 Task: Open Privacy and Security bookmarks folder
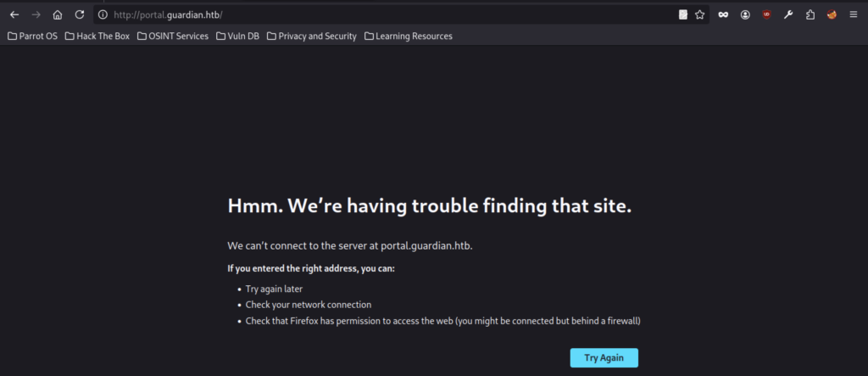pos(312,36)
